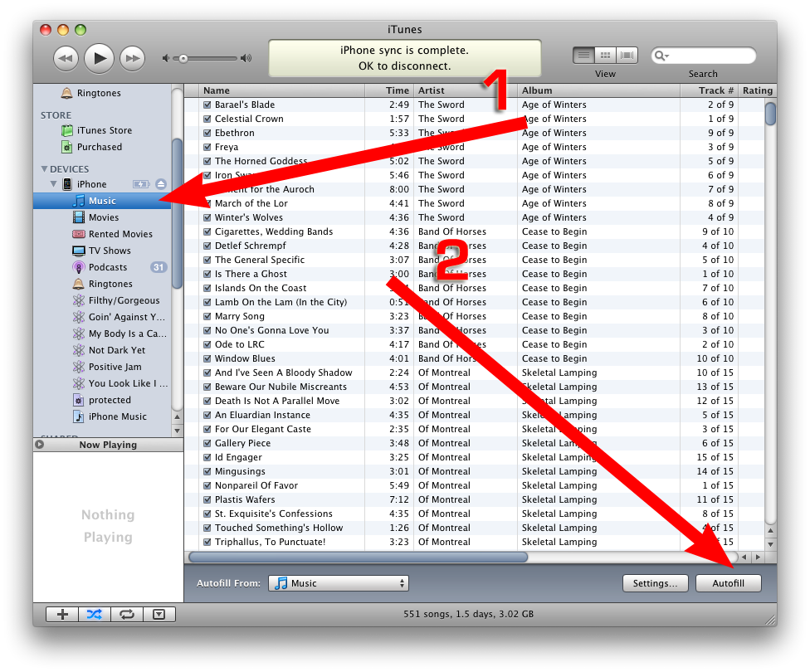Open Positive Jam playlist
Viewport: 810px width, 672px height.
coord(102,366)
